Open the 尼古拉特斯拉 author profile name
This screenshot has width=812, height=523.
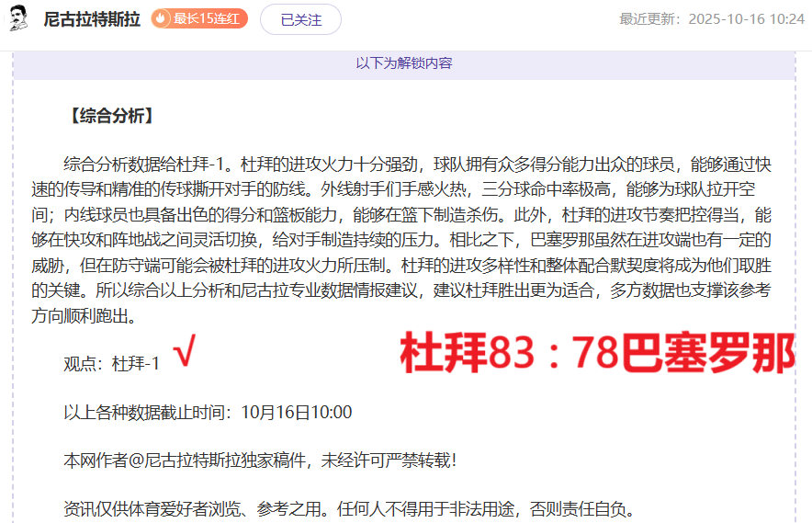tap(92, 19)
